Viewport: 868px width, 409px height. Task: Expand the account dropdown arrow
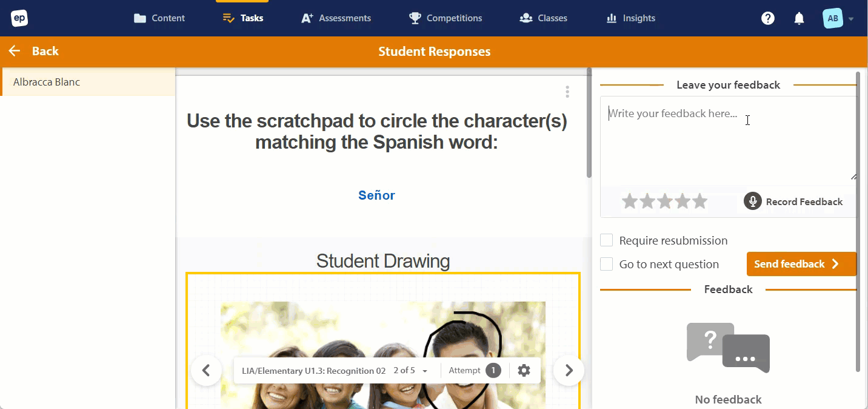tap(851, 19)
